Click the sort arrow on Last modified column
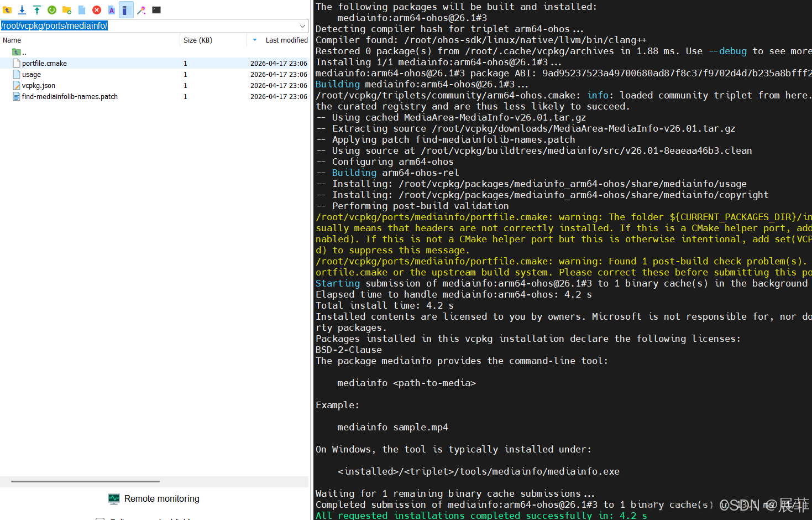The height and width of the screenshot is (520, 812). (x=255, y=40)
